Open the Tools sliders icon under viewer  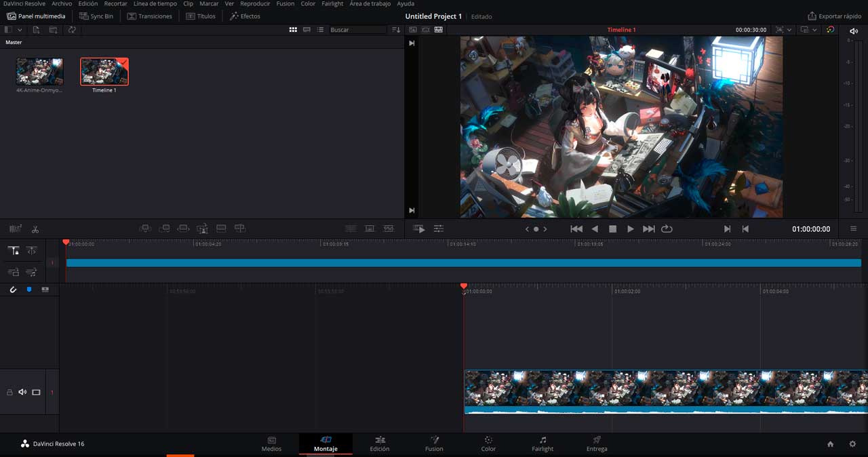click(x=439, y=229)
